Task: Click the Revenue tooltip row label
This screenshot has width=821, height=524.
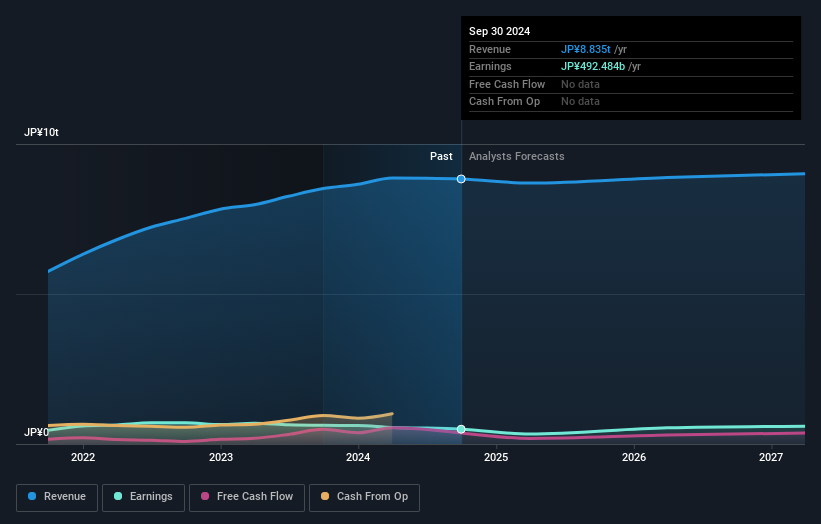Action: click(490, 49)
